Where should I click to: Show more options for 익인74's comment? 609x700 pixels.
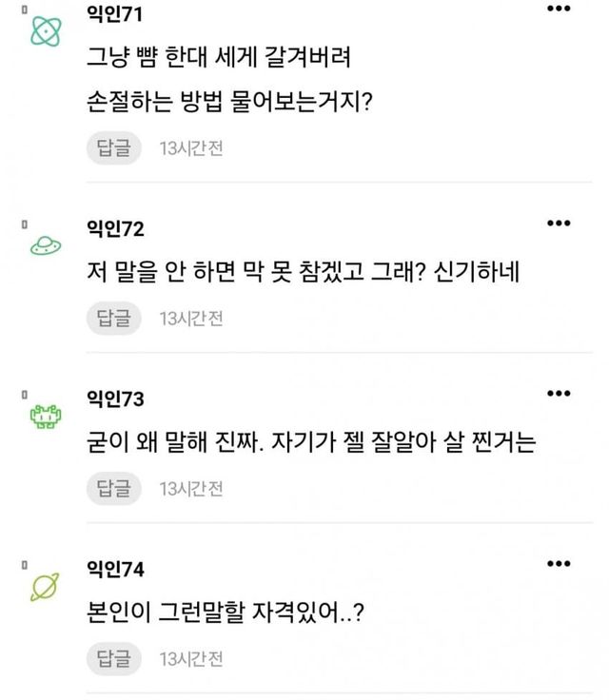[x=560, y=564]
